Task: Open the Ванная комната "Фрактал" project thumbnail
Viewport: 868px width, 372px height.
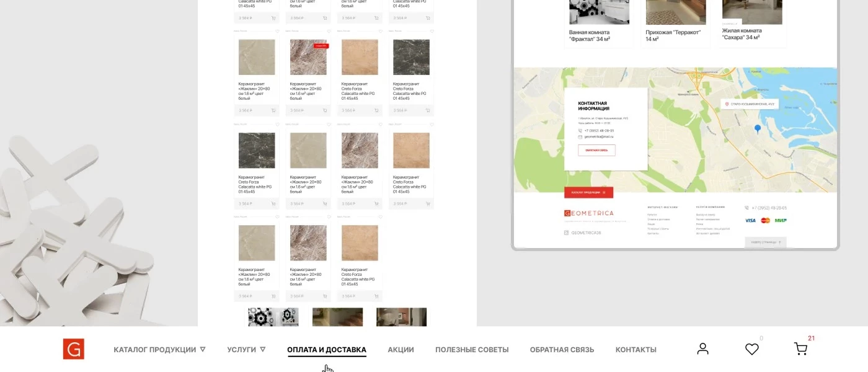Action: [599, 12]
